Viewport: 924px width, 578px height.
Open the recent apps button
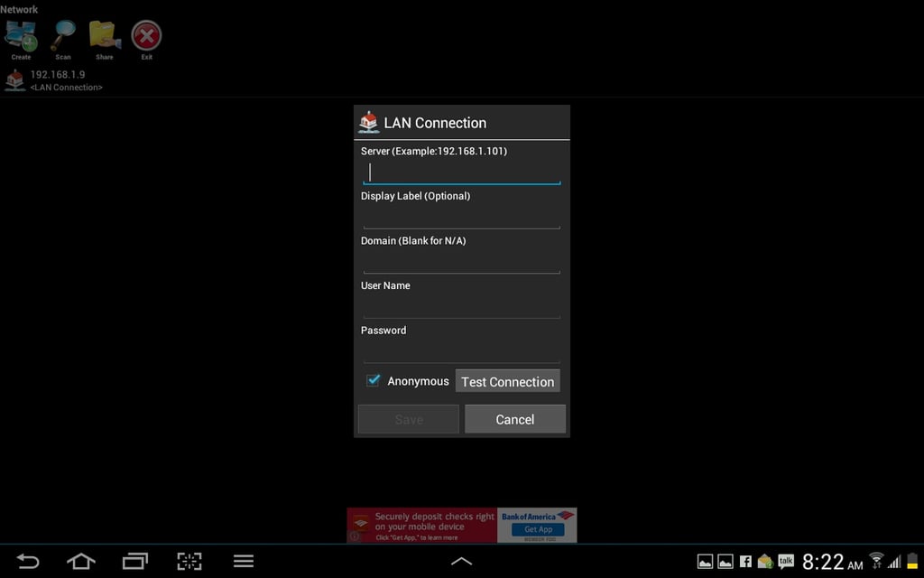point(135,561)
